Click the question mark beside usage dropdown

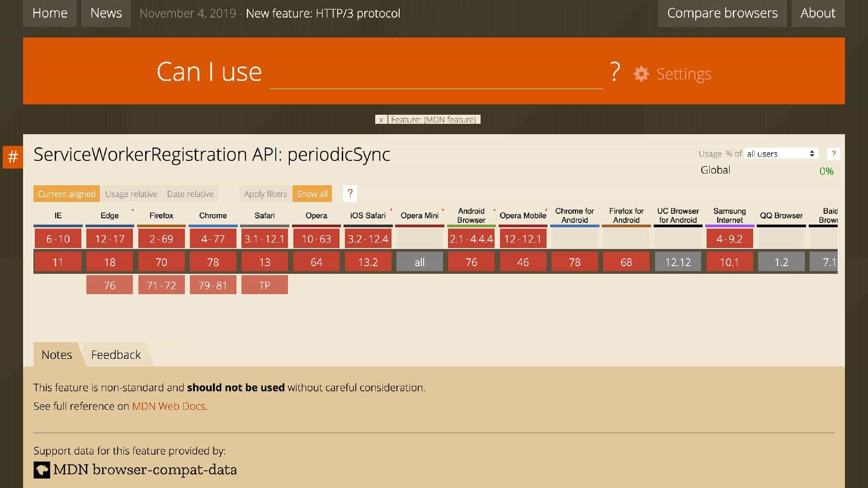(x=833, y=154)
